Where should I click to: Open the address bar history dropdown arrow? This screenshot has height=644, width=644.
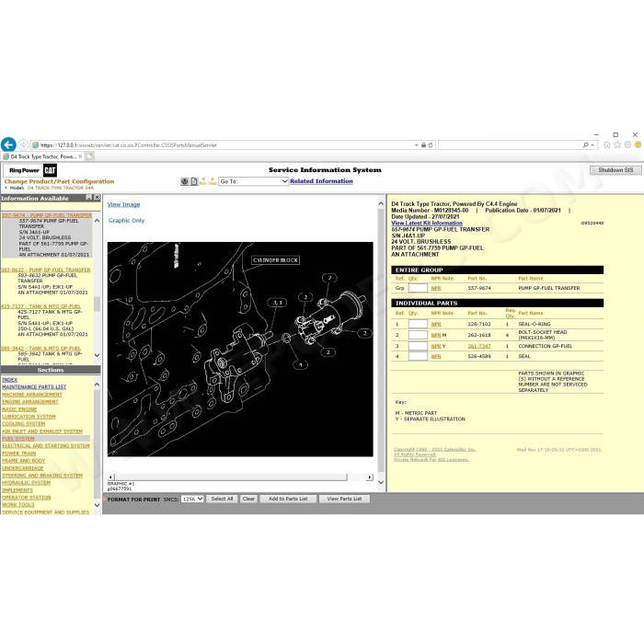[x=417, y=145]
